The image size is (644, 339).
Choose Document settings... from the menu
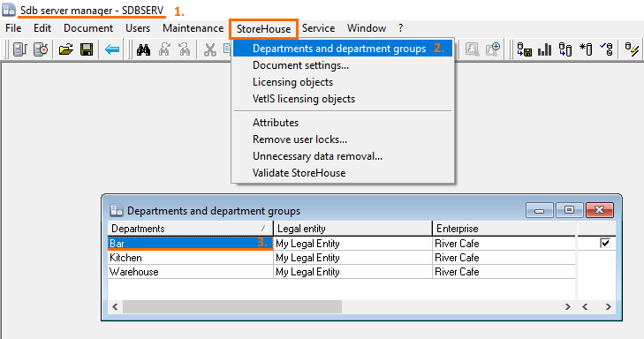click(300, 65)
